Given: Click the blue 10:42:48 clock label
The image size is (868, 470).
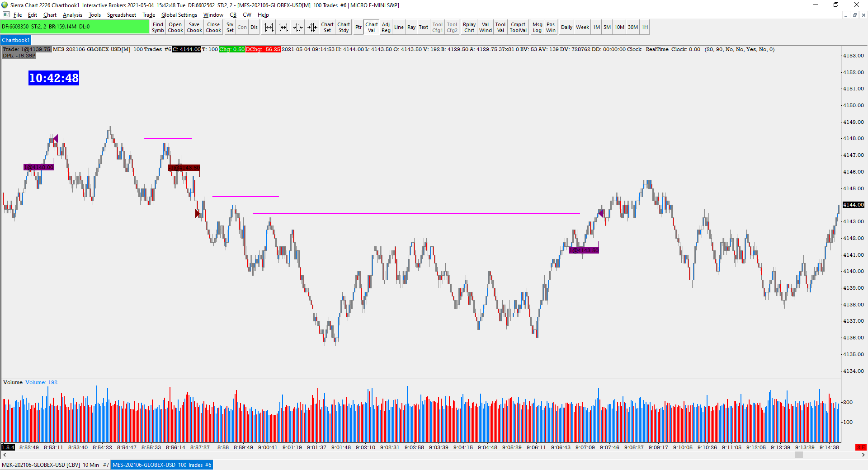Looking at the screenshot, I should pyautogui.click(x=54, y=78).
